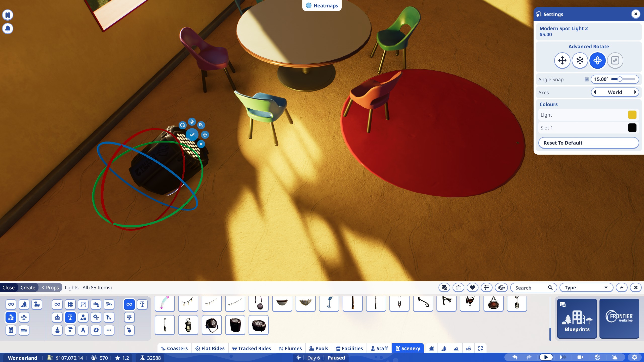Toggle the all-lights infinity filter
This screenshot has width=644, height=362.
129,304
